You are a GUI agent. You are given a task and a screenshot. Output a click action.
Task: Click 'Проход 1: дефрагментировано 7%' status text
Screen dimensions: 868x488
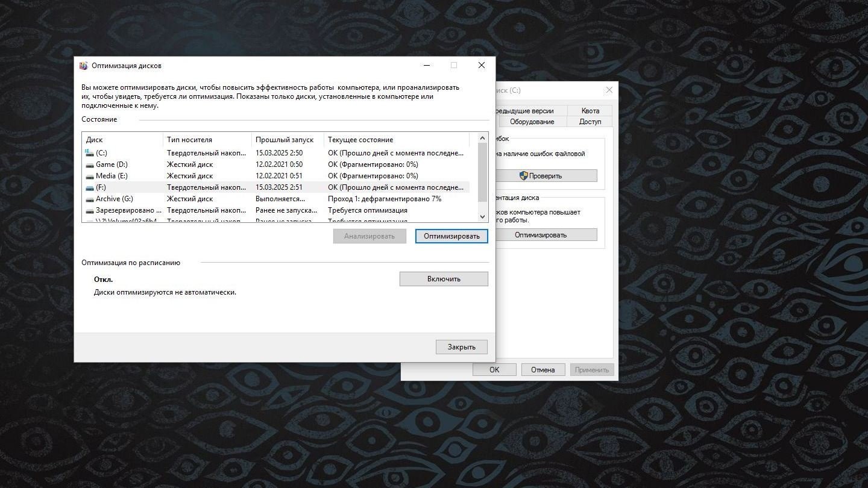pos(385,199)
